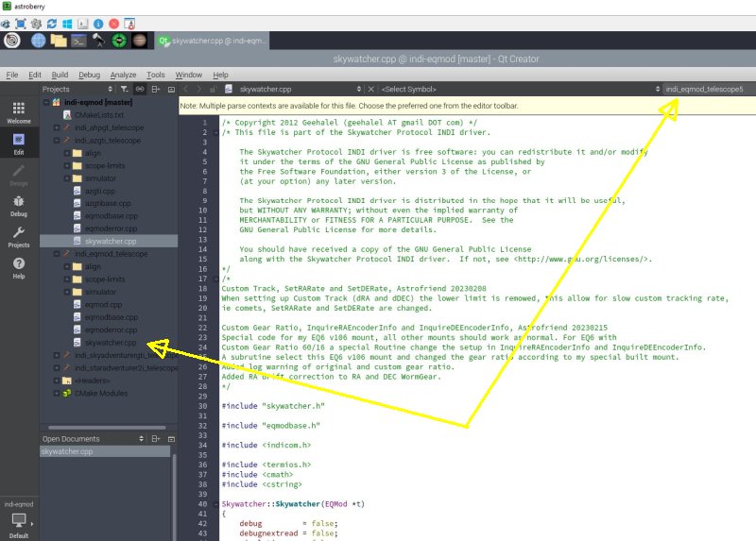Click the filter tree icon in Projects panel
The height and width of the screenshot is (541, 756).
tap(125, 89)
